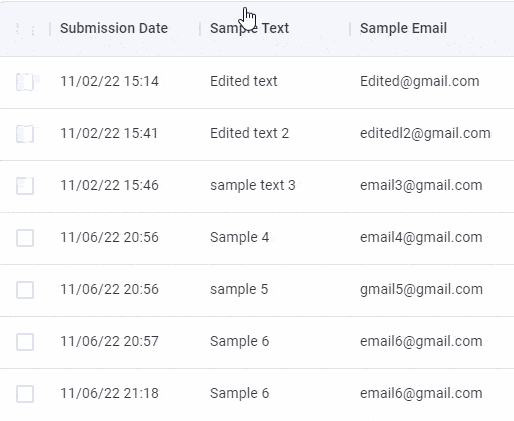Mark the checkbox for the sample 5 row

point(25,290)
